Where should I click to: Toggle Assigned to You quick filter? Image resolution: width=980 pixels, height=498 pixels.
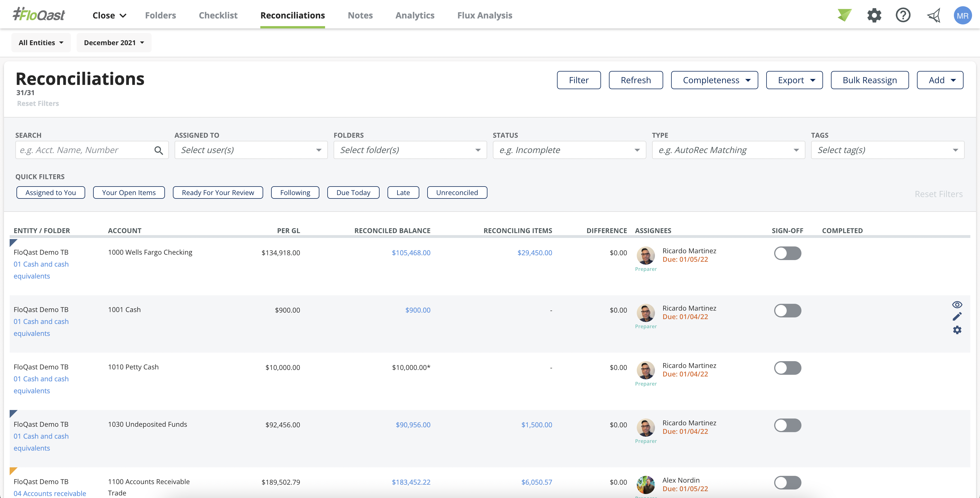click(x=51, y=192)
